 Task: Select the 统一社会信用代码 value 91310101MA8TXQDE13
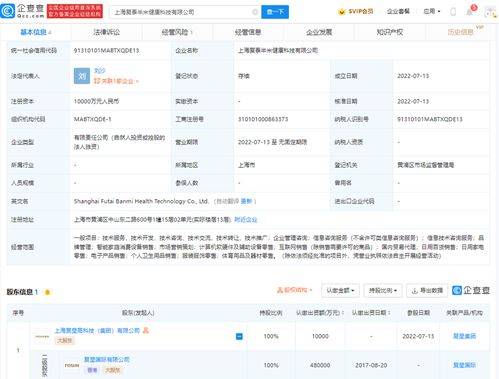106,50
